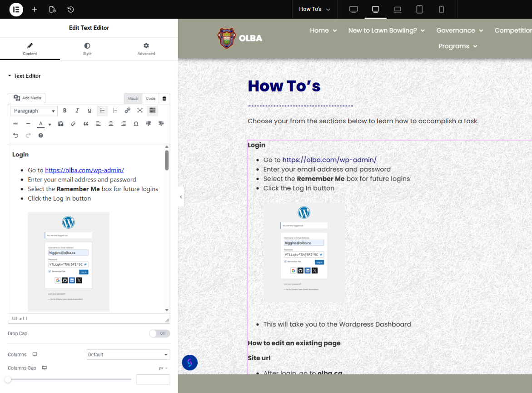Toggle the Drop Cap switch

(x=159, y=333)
